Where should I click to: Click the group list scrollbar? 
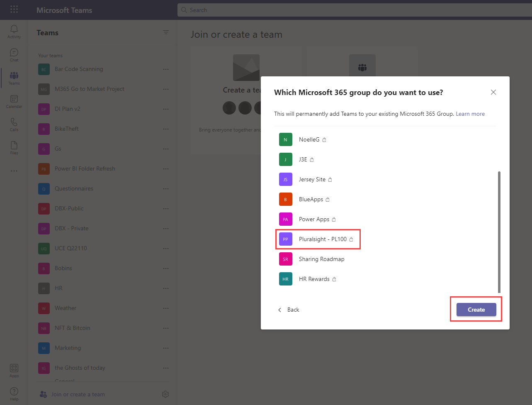pyautogui.click(x=499, y=232)
